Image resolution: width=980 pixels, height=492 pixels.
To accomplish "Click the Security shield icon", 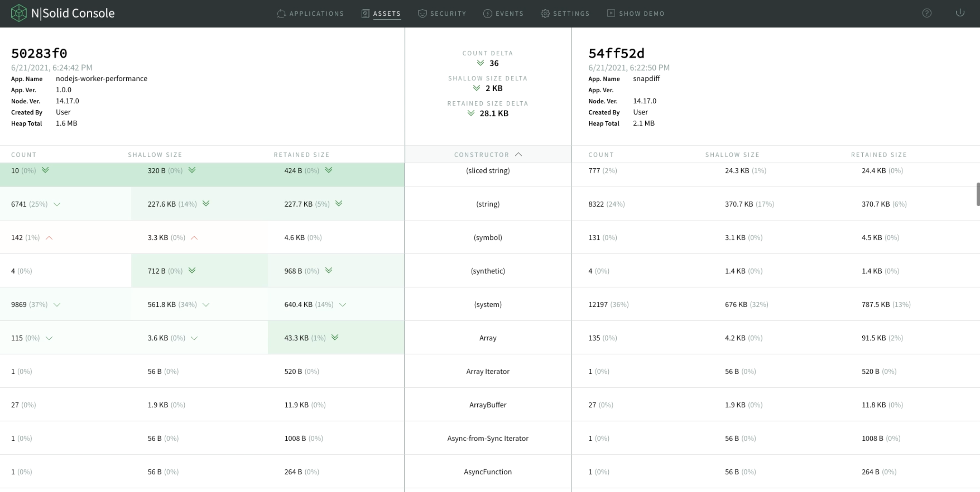I will click(422, 14).
